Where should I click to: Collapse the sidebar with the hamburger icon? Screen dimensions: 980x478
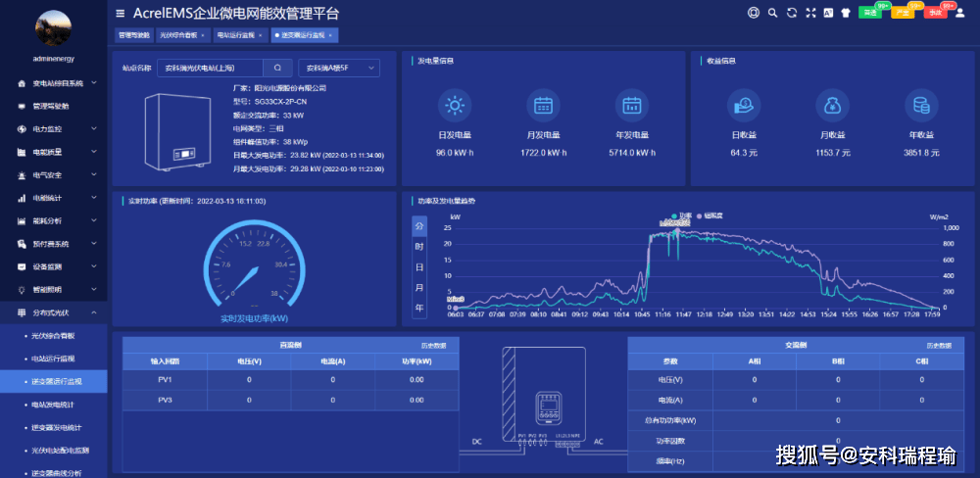click(x=120, y=13)
